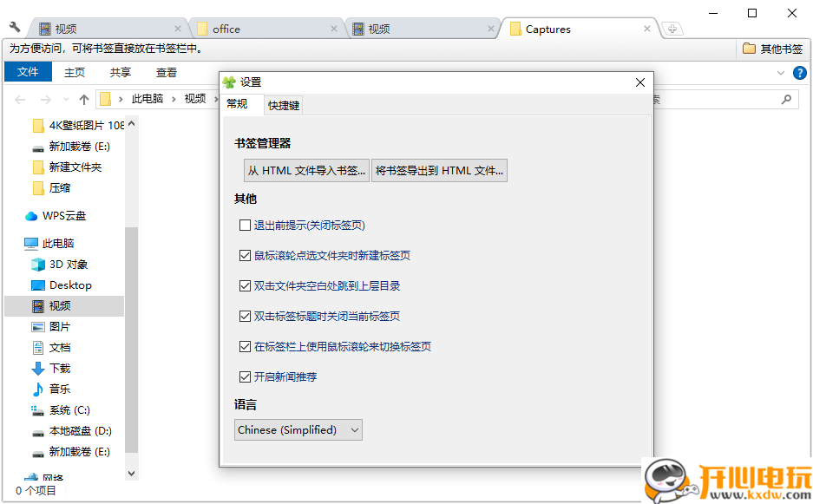This screenshot has height=504, width=813.
Task: Select 4K壁纸图片 folder in sidebar
Action: (78, 126)
